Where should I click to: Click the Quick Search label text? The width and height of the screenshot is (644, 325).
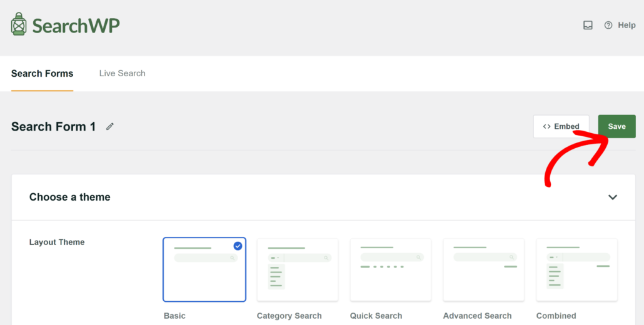376,316
